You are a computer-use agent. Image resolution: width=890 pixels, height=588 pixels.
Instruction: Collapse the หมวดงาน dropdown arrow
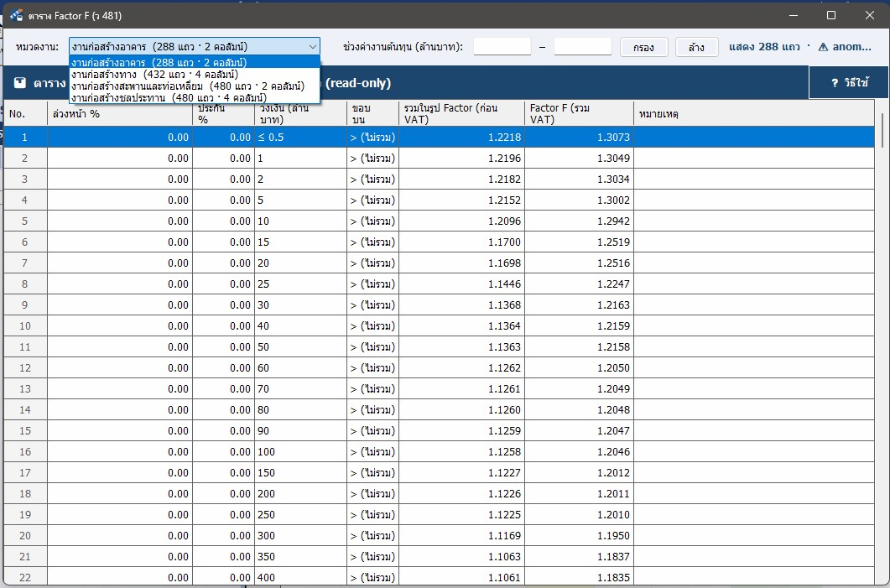(x=312, y=46)
